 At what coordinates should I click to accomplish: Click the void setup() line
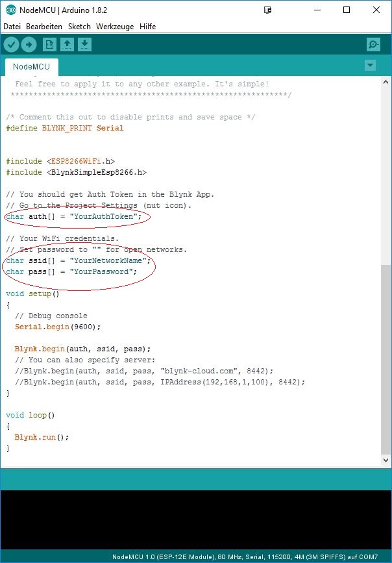click(32, 294)
